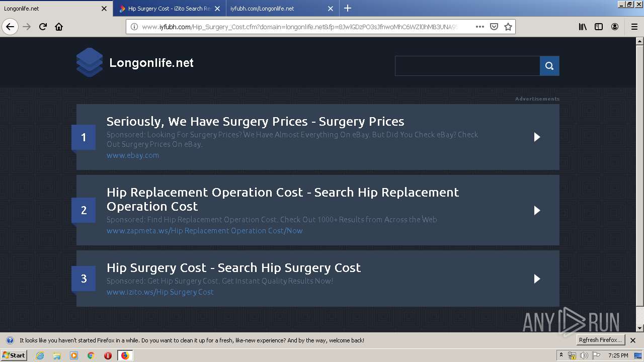Image resolution: width=644 pixels, height=362 pixels.
Task: Launch the media player taskbar icon
Action: [x=74, y=355]
